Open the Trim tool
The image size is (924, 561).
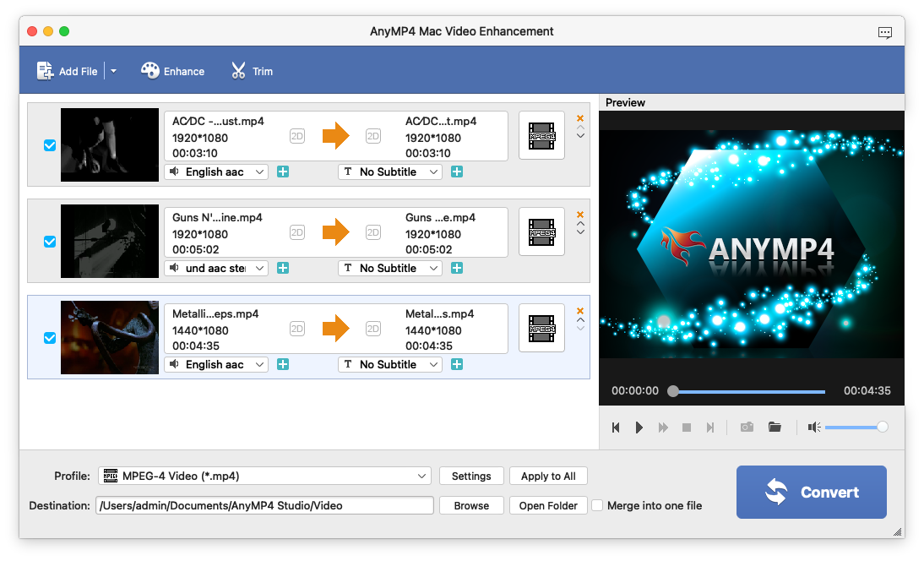[x=253, y=71]
